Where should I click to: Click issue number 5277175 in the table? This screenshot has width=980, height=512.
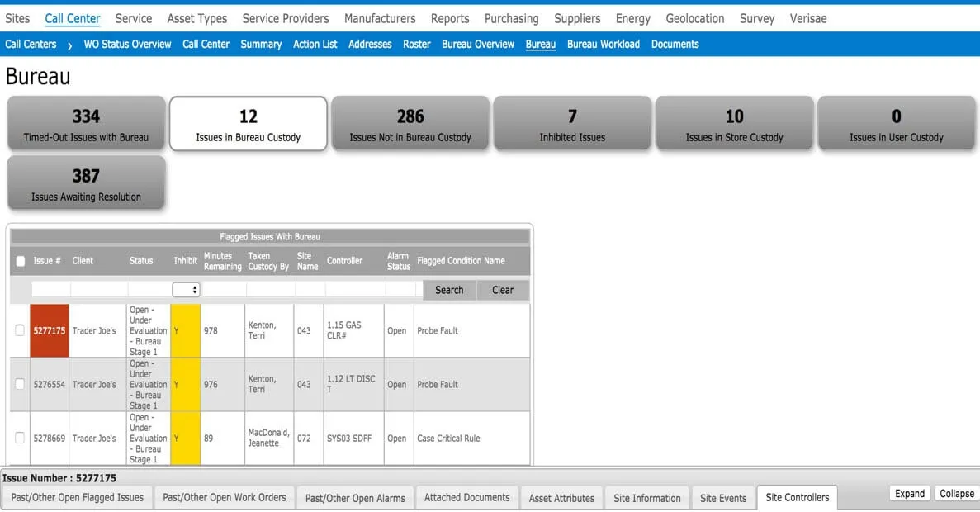tap(49, 329)
